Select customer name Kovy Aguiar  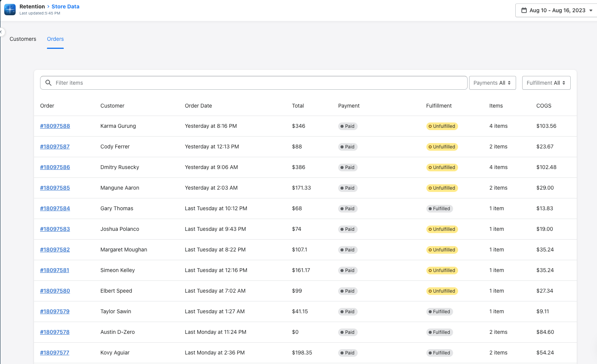[x=115, y=353]
